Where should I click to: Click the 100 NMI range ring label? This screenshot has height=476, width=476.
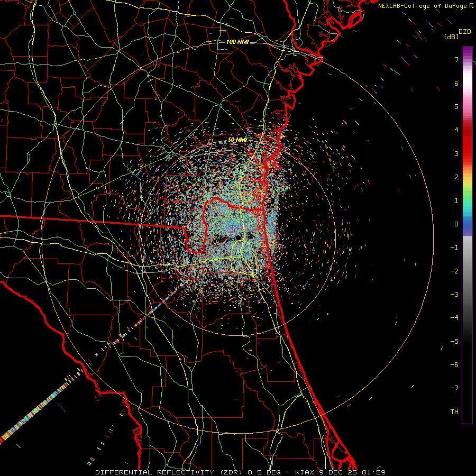pos(237,42)
